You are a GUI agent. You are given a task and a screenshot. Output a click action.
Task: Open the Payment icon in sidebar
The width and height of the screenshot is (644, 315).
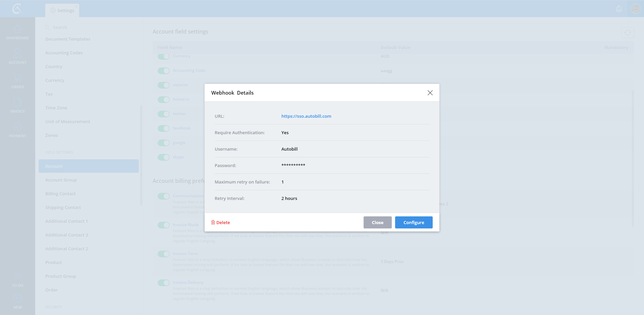(17, 127)
